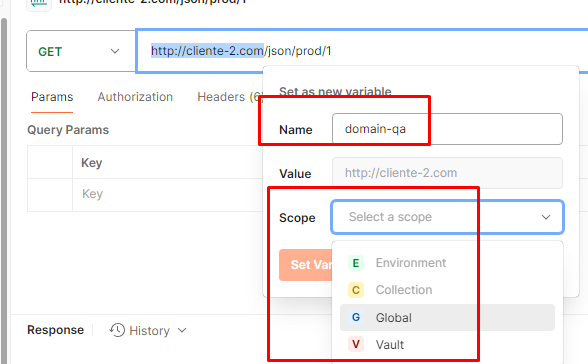The width and height of the screenshot is (588, 364).
Task: Select the Environment scope icon
Action: coord(356,263)
